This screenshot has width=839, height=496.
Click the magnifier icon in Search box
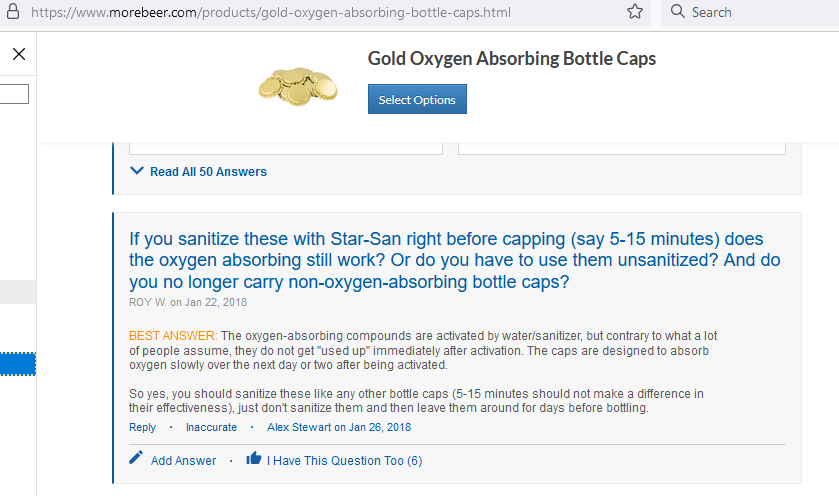[677, 11]
